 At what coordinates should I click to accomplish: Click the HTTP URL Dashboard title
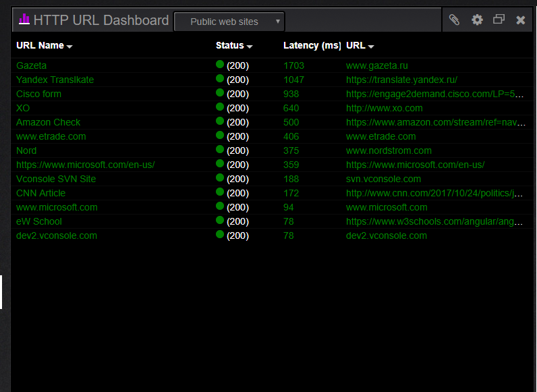[101, 20]
